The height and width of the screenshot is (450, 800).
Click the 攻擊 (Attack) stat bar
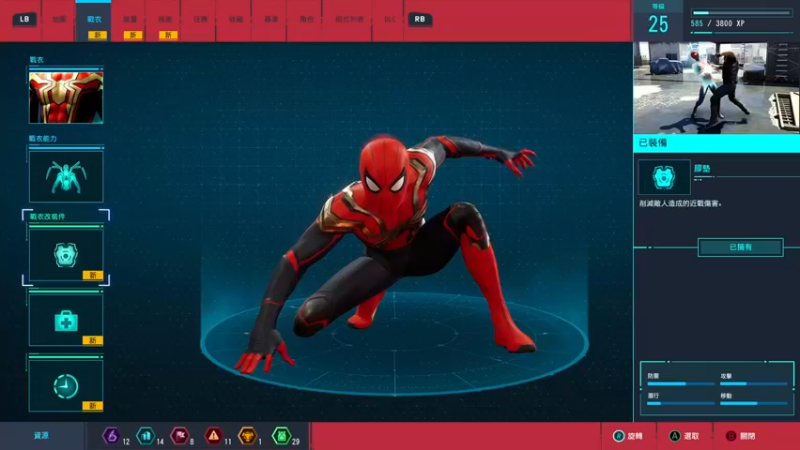click(x=754, y=384)
